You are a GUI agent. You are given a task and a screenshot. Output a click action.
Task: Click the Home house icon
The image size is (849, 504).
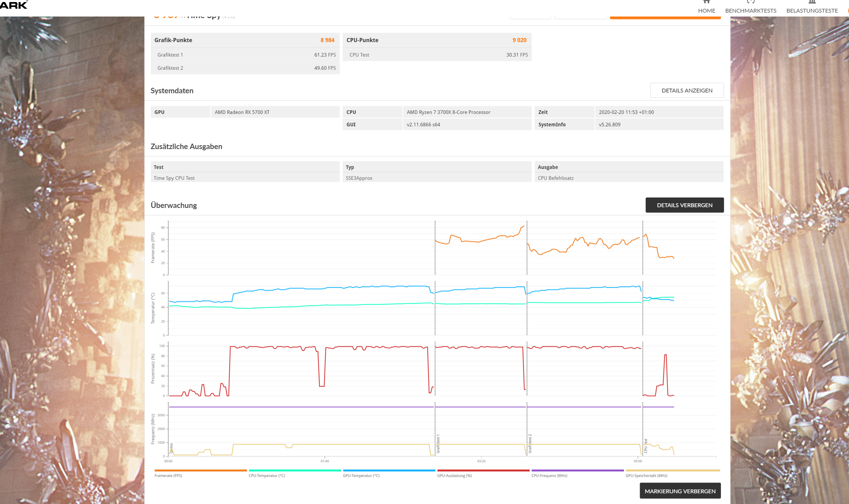point(706,2)
